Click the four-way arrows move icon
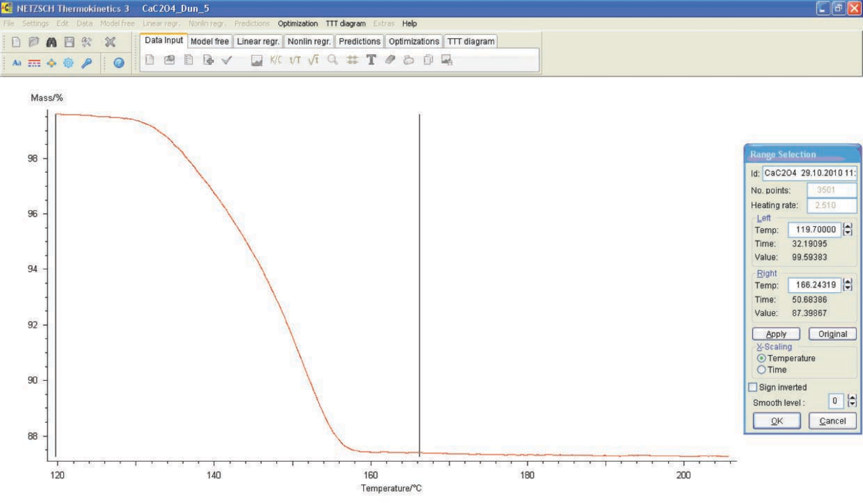The width and height of the screenshot is (863, 504). (x=52, y=63)
